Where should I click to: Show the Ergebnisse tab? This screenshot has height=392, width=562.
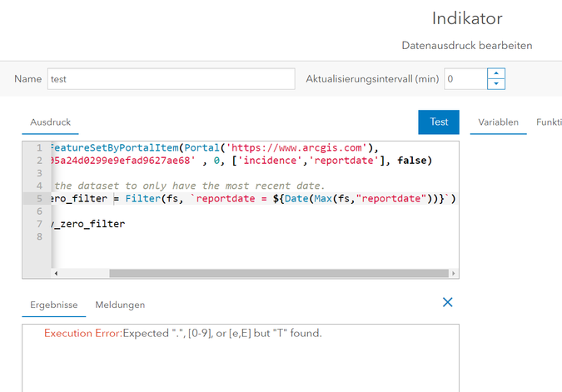pyautogui.click(x=54, y=305)
